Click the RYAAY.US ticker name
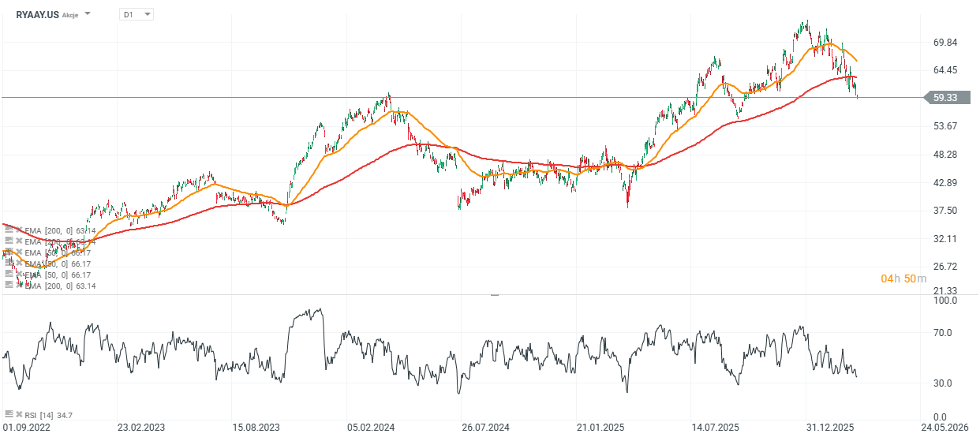Viewport: 980px width, 441px height. coord(37,14)
